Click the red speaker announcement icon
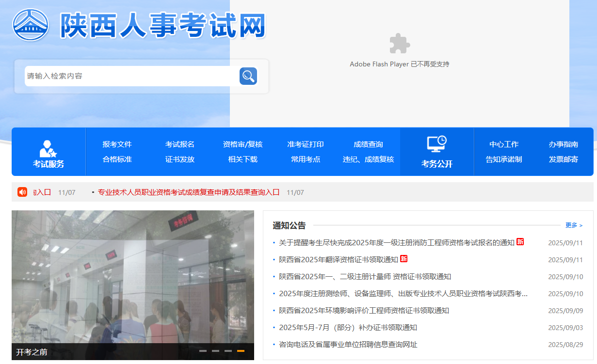This screenshot has width=597, height=364. click(22, 192)
